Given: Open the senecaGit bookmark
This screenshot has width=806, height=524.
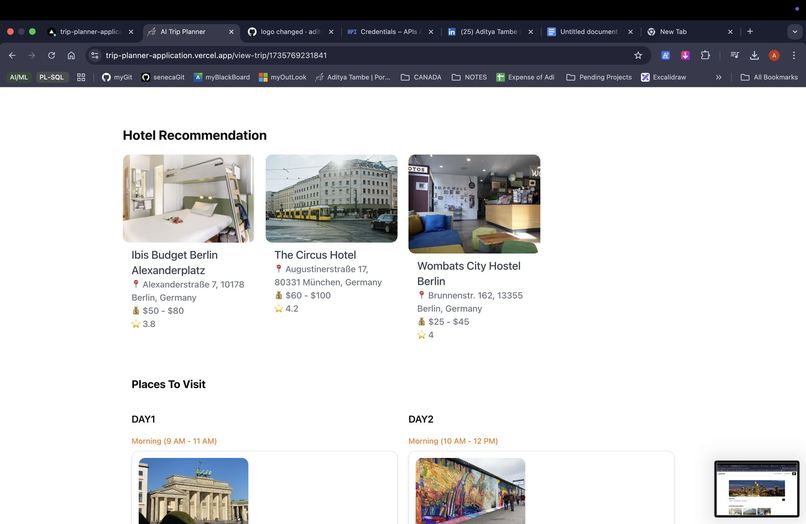Looking at the screenshot, I should [163, 77].
